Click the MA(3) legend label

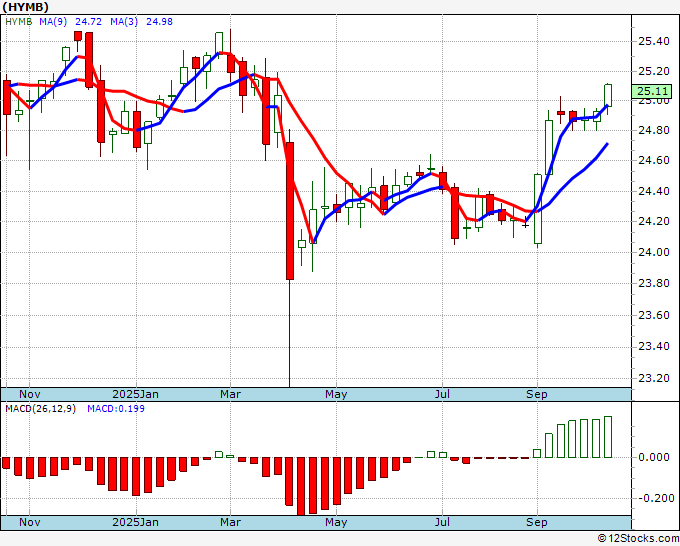(x=124, y=22)
